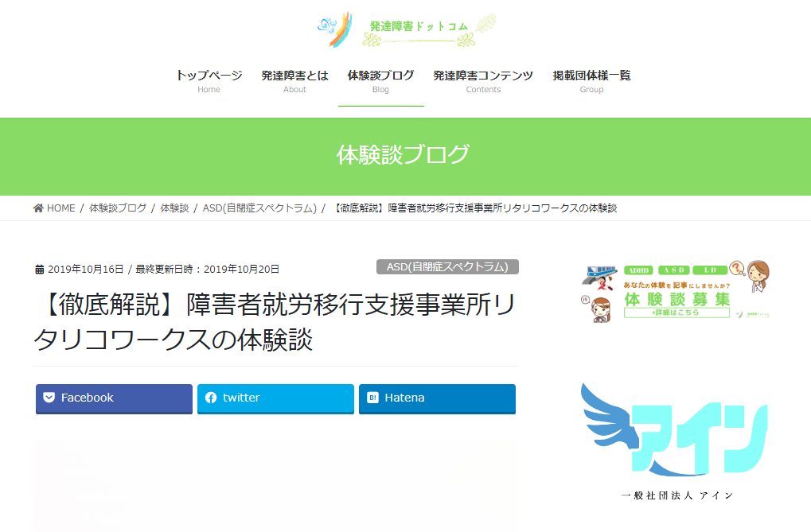The width and height of the screenshot is (811, 532).
Task: Click the Facebook icon on the twitter button
Action: [211, 398]
